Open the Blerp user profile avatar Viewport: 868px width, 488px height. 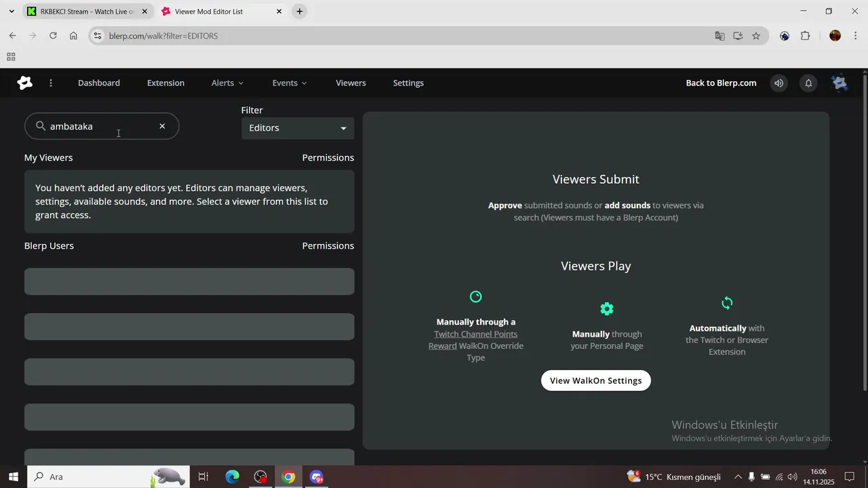(840, 83)
